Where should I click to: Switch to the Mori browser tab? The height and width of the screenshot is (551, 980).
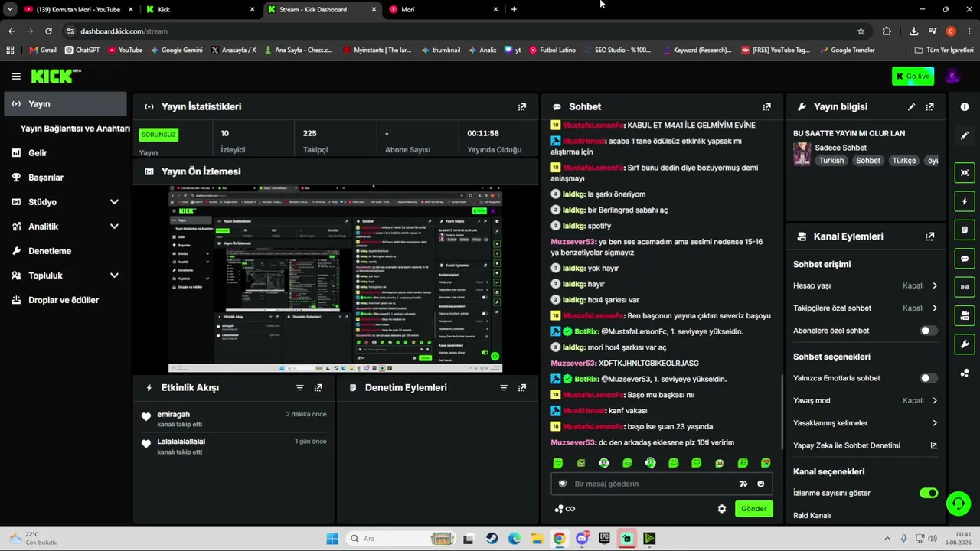(443, 9)
